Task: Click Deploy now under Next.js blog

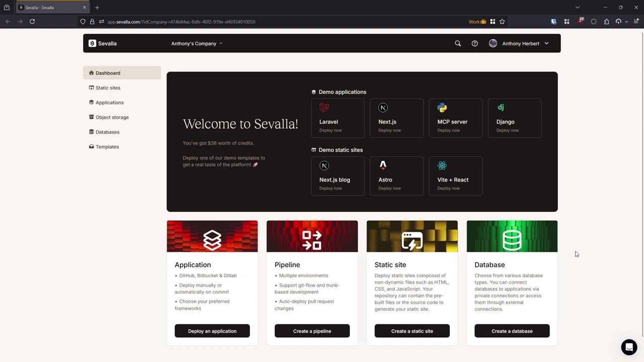Action: [331, 188]
